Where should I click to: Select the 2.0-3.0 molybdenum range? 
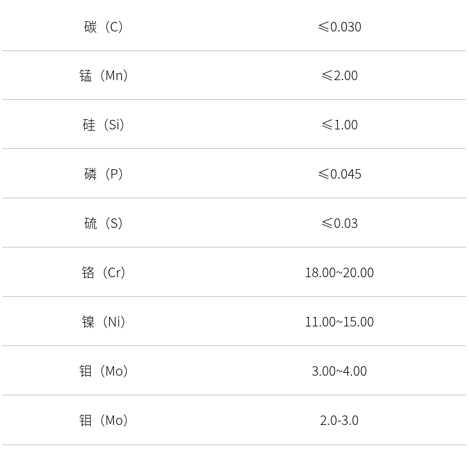coord(340,420)
